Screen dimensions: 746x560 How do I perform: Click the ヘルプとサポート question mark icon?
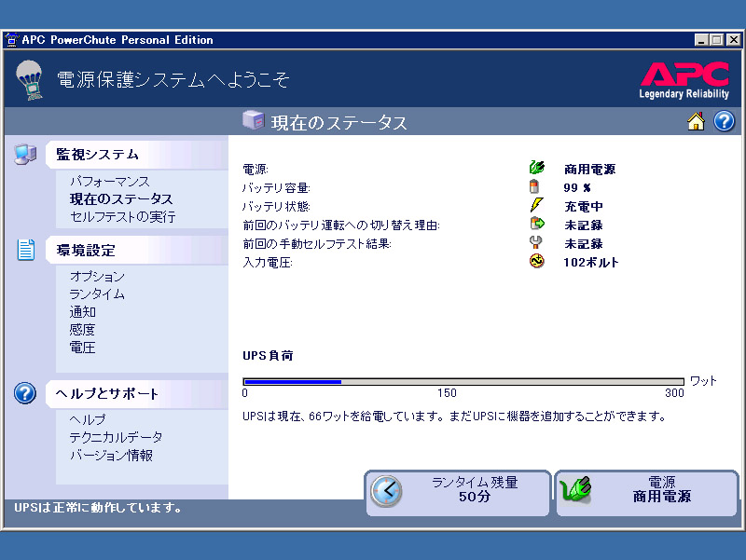[x=25, y=393]
